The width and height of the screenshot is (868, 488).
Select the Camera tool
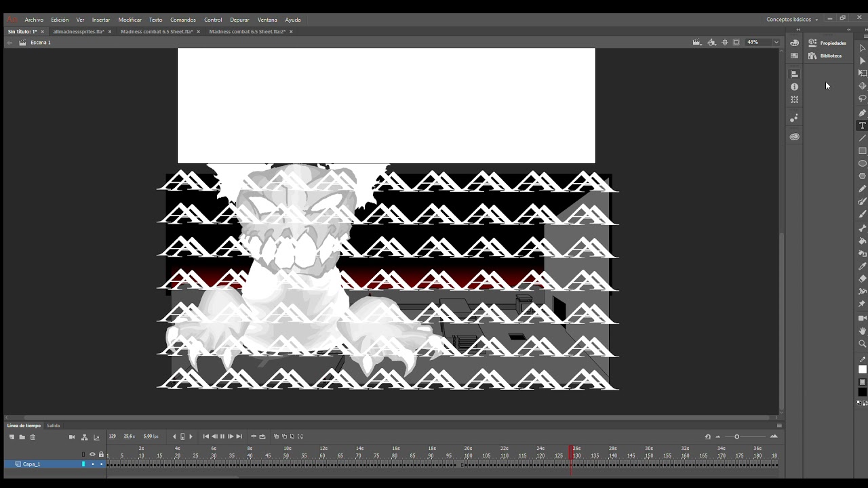coord(863,318)
